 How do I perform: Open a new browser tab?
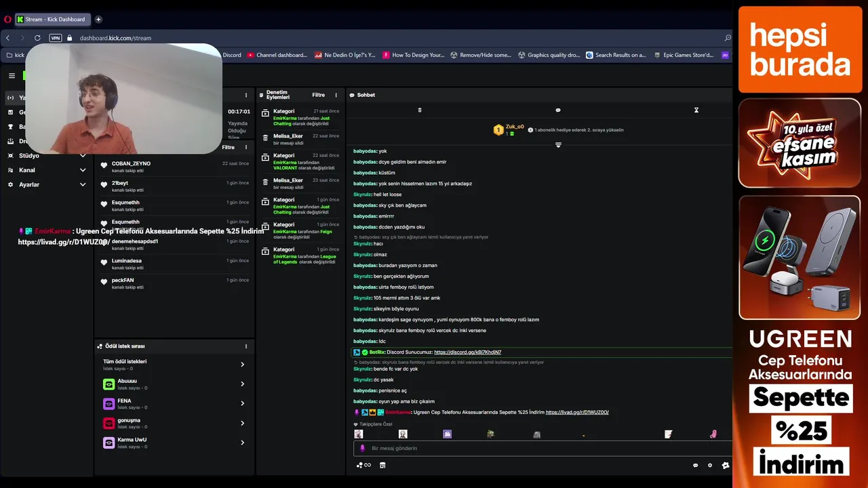click(x=98, y=19)
